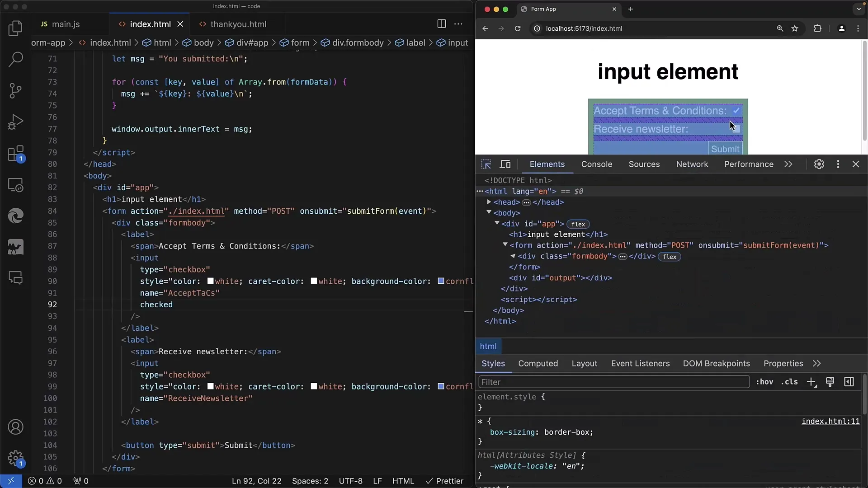Click the back navigation arrow in browser
This screenshot has height=488, width=868.
[x=486, y=28]
